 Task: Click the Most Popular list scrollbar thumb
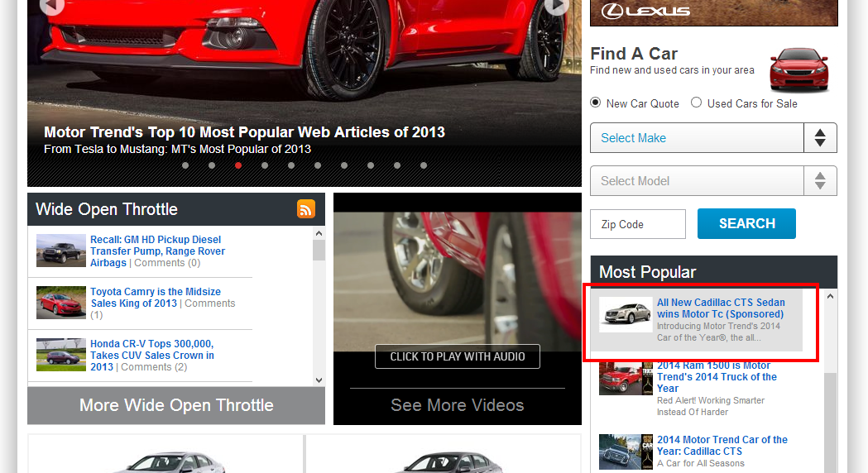point(830,423)
